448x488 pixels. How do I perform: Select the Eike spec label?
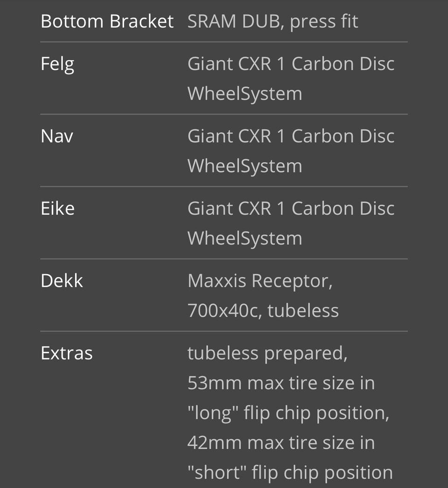[x=57, y=208]
